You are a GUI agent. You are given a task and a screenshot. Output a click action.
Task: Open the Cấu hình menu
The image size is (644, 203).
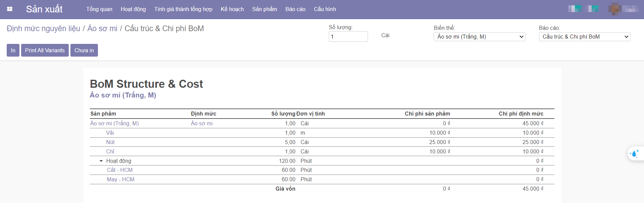click(325, 9)
